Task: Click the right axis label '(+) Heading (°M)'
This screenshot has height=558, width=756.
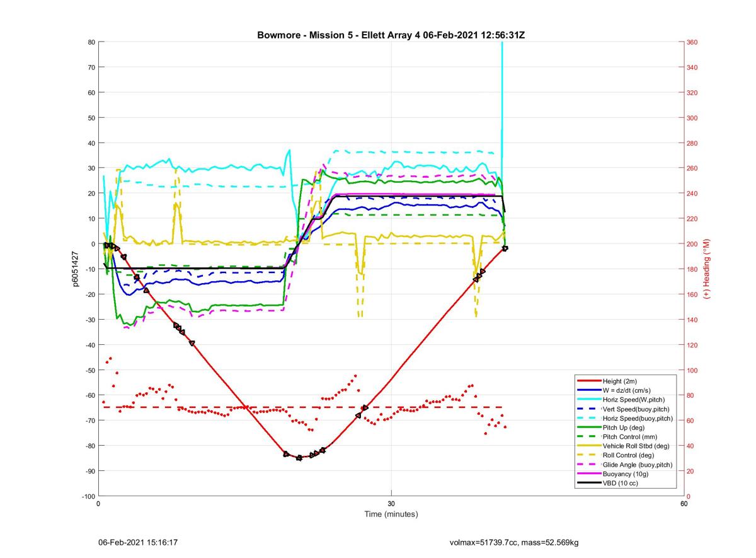Action: 706,269
